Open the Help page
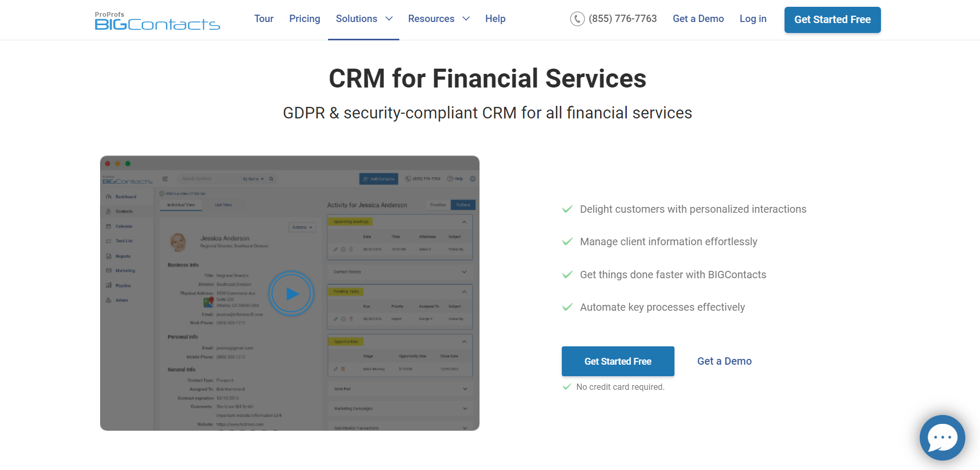This screenshot has height=470, width=980. [495, 19]
